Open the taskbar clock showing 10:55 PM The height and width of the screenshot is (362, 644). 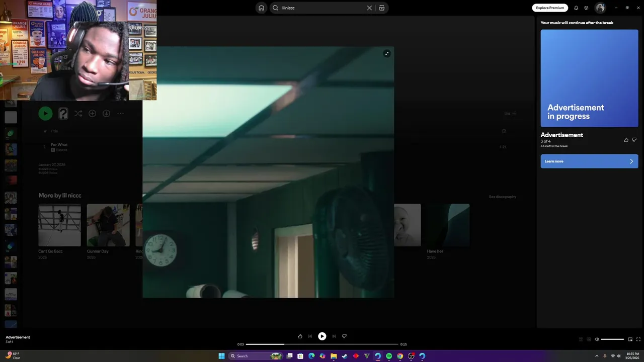[x=632, y=356]
